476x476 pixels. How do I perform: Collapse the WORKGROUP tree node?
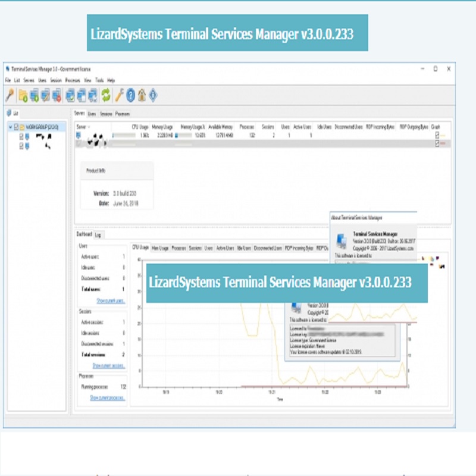10,127
